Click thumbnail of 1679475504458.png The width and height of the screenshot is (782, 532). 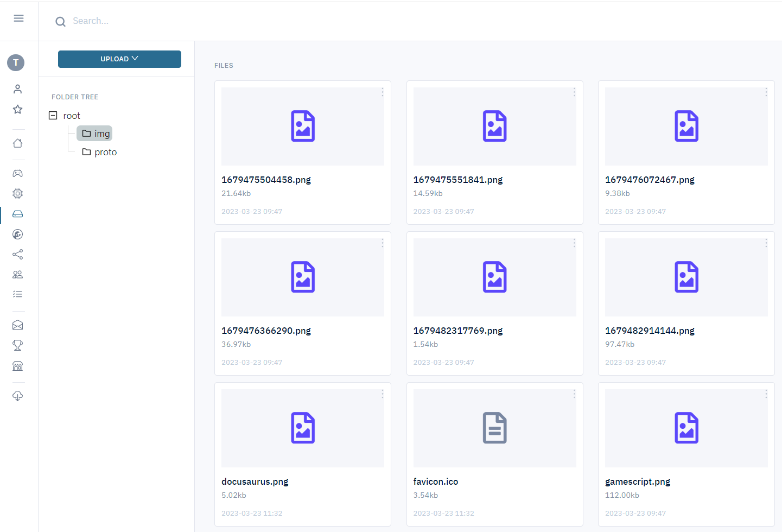(303, 126)
